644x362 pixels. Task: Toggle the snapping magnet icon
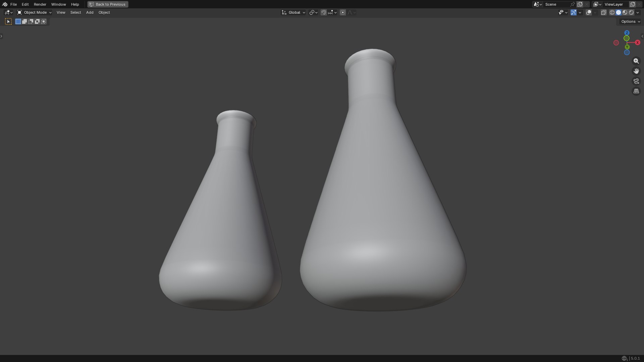324,12
